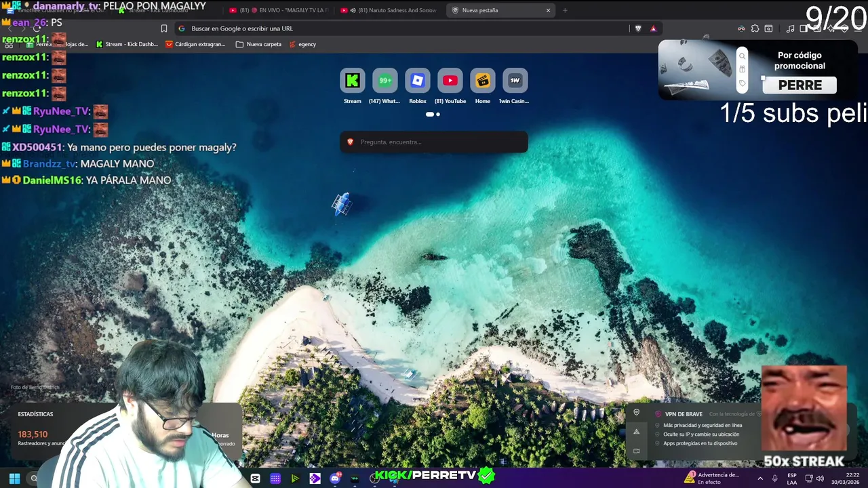Bookmark this page with the bookmark icon
This screenshot has height=488, width=868.
(163, 28)
